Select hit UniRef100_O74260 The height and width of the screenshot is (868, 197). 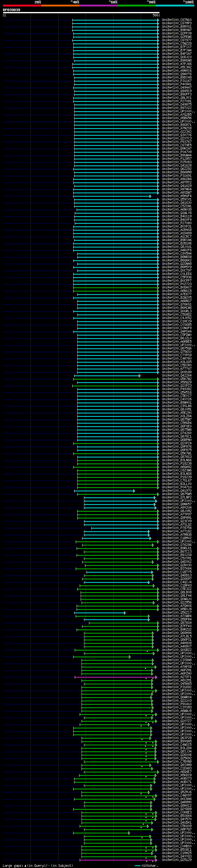176,433
